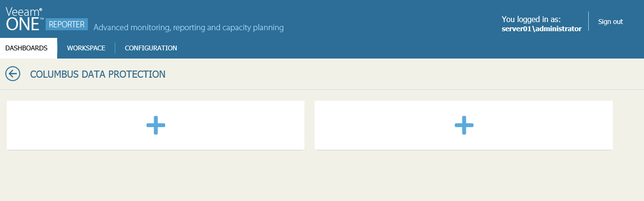Viewport: 644px width, 201px height.
Task: Click the back arrow icon
Action: coord(12,74)
